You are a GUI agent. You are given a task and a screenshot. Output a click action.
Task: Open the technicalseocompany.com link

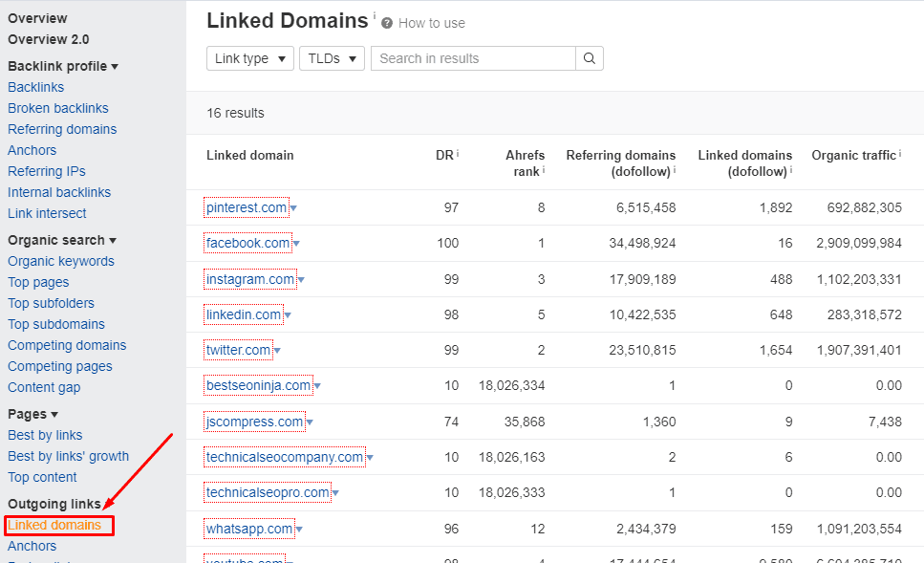285,457
